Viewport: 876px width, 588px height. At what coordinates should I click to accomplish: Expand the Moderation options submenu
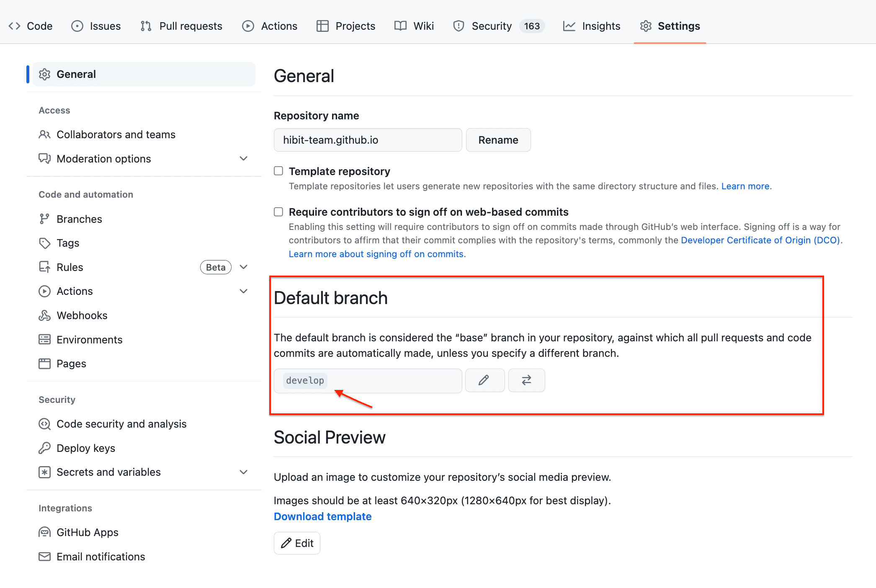coord(243,158)
